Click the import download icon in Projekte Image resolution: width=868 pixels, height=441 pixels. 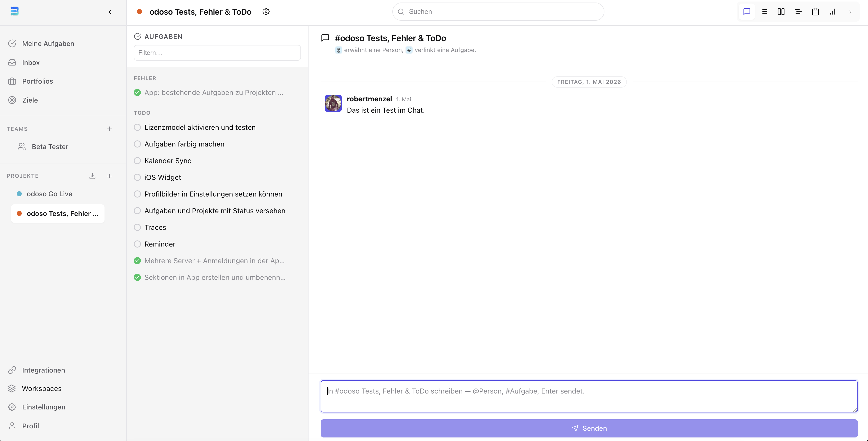pos(92,176)
